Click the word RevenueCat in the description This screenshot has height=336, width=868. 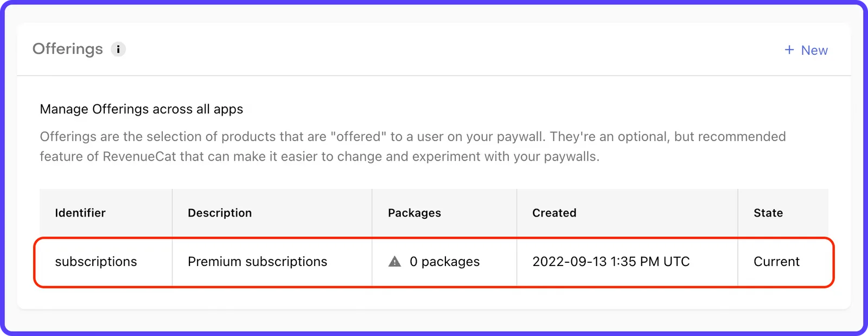[x=139, y=157]
